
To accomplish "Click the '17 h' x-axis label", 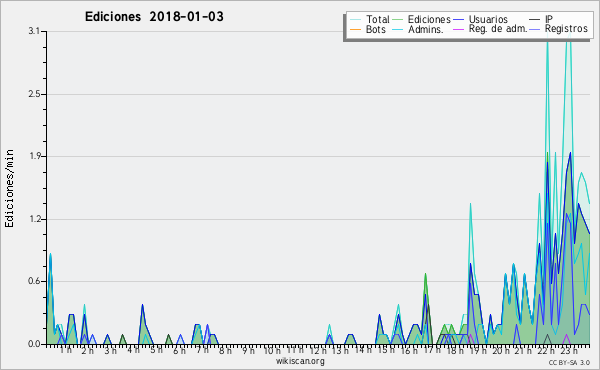I will (x=432, y=350).
